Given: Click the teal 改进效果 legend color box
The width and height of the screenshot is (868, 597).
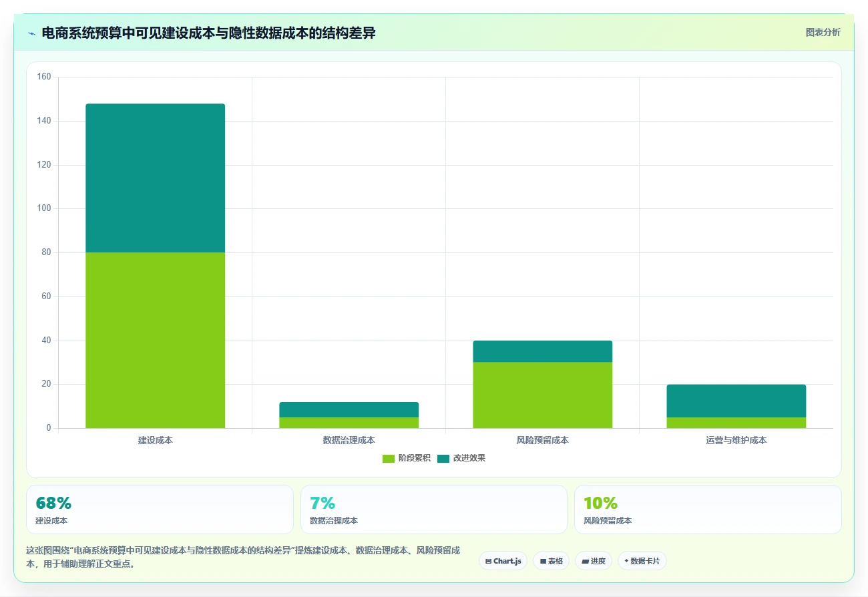Looking at the screenshot, I should click(443, 459).
